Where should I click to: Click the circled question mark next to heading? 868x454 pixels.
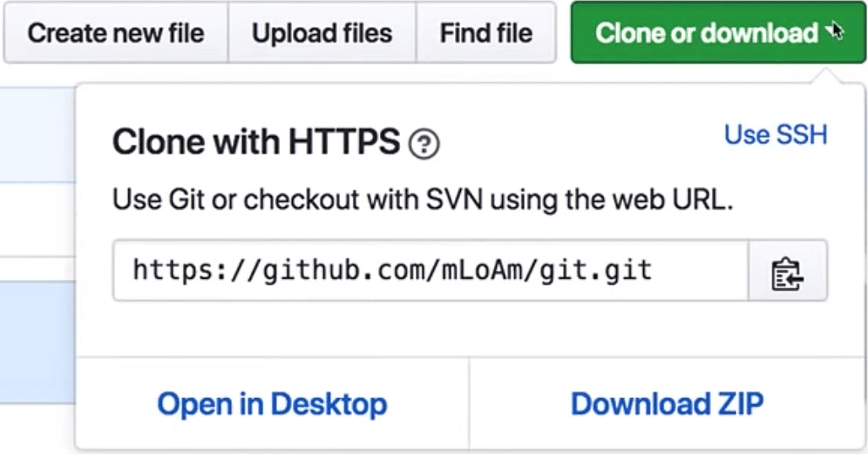(422, 145)
